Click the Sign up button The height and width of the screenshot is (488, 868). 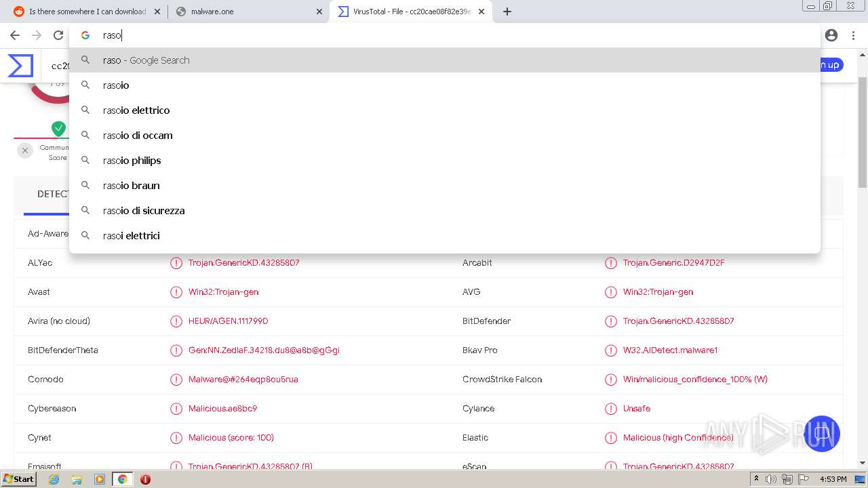click(830, 65)
